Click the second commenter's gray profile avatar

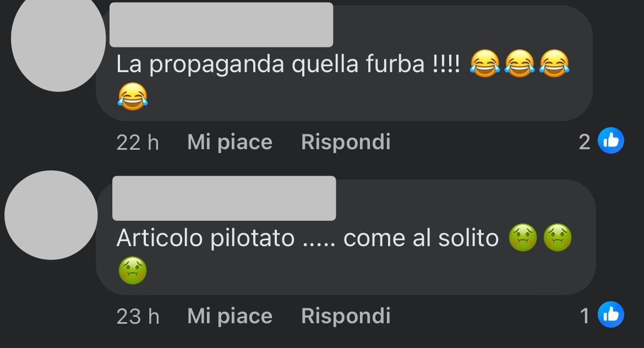51,215
